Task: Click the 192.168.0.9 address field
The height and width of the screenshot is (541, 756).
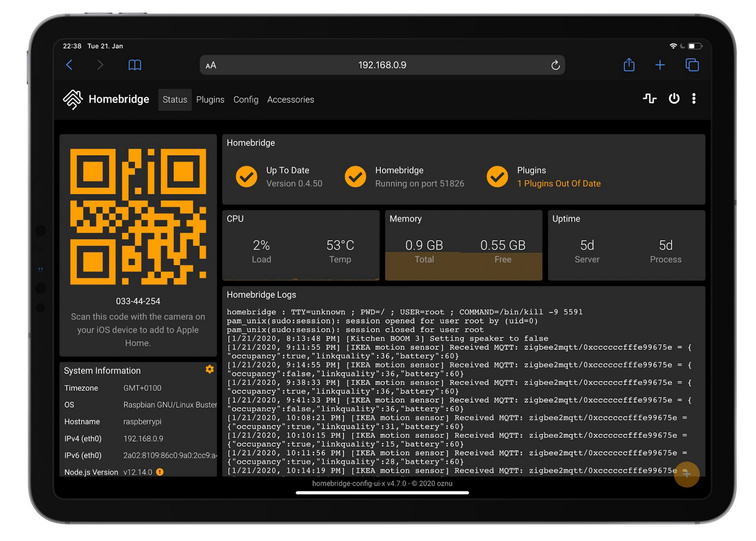Action: coord(382,65)
